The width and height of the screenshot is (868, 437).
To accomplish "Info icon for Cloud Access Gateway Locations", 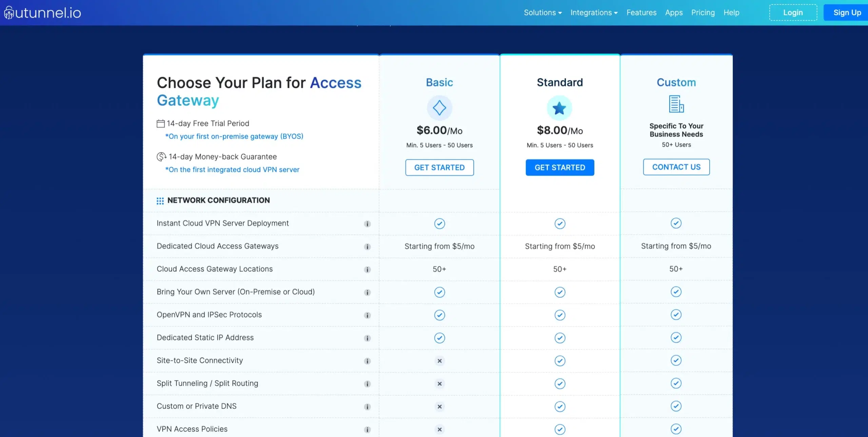I will click(367, 270).
